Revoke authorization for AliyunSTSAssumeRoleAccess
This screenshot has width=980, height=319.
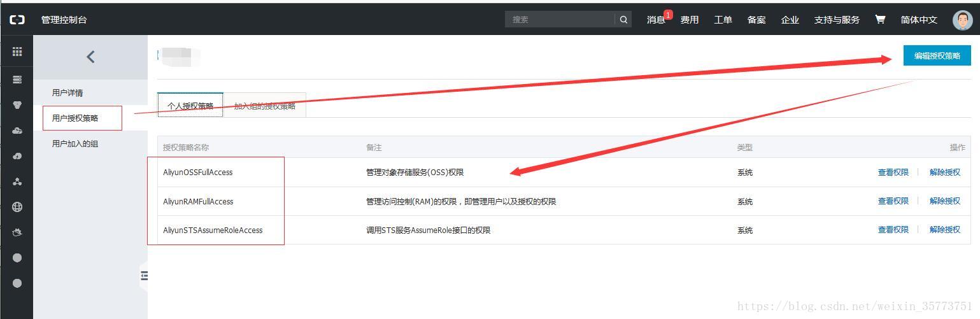click(945, 229)
